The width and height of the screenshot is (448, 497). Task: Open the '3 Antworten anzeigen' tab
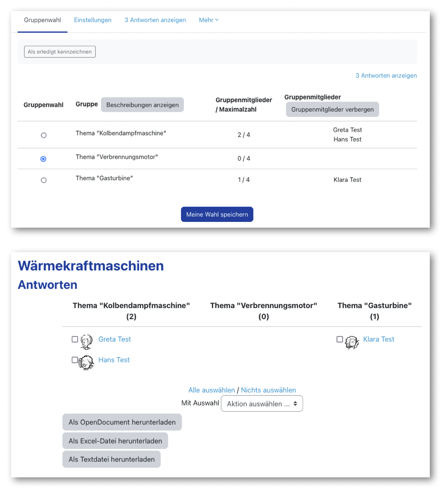pos(155,20)
